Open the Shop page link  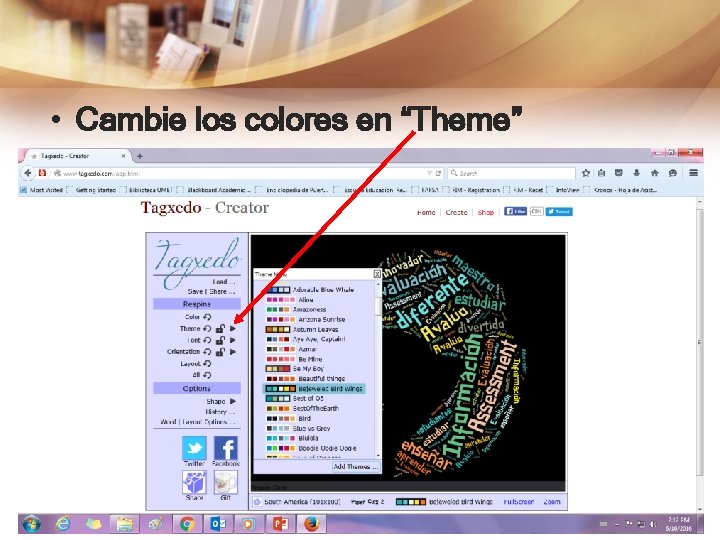click(x=485, y=212)
